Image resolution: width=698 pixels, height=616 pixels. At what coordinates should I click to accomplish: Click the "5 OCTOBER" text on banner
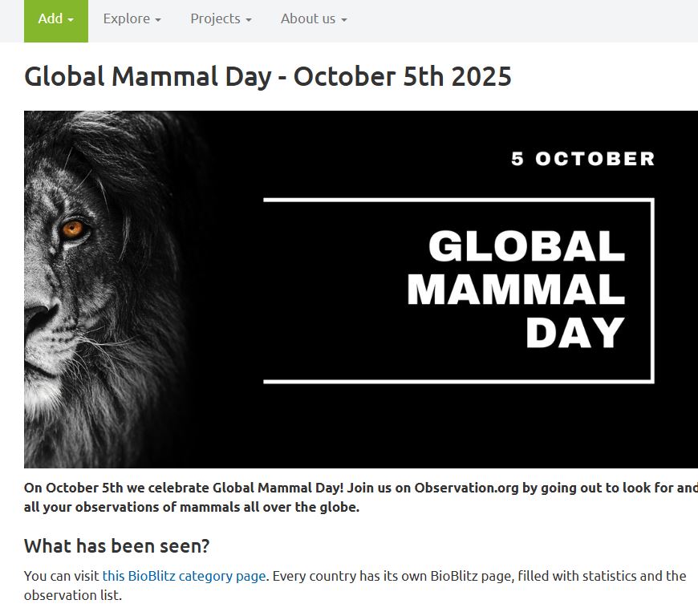click(x=582, y=159)
